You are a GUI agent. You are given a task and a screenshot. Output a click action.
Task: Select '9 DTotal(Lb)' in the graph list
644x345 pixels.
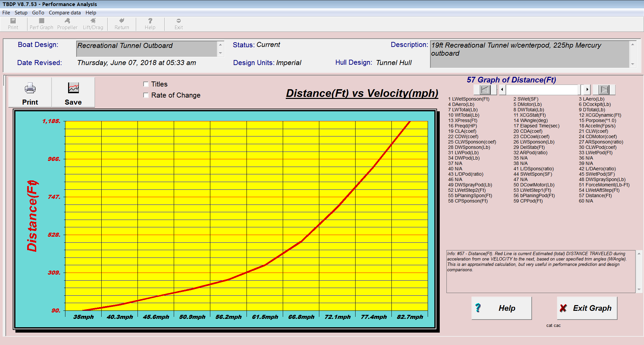[592, 110]
